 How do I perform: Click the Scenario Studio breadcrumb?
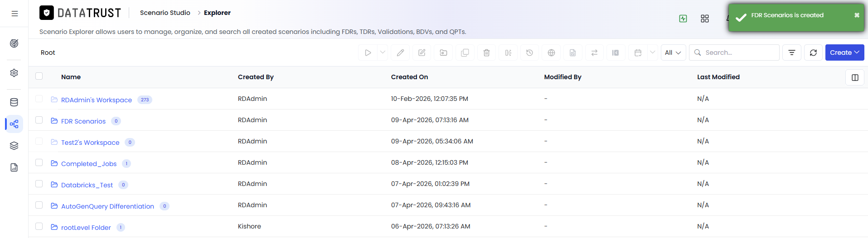165,13
